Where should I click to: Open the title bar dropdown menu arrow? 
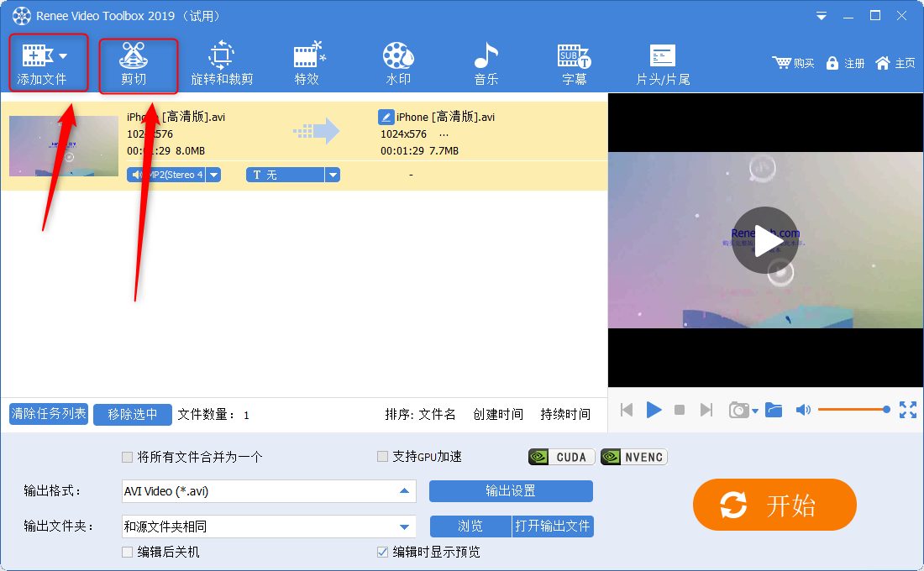821,16
